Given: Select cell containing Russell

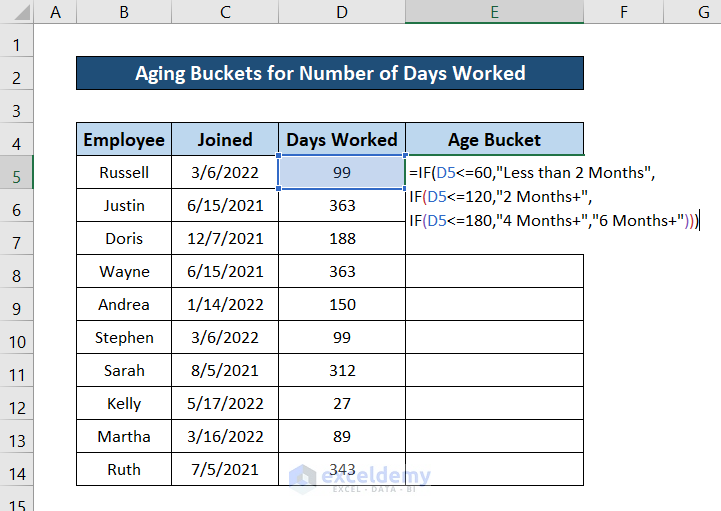Looking at the screenshot, I should tap(124, 173).
